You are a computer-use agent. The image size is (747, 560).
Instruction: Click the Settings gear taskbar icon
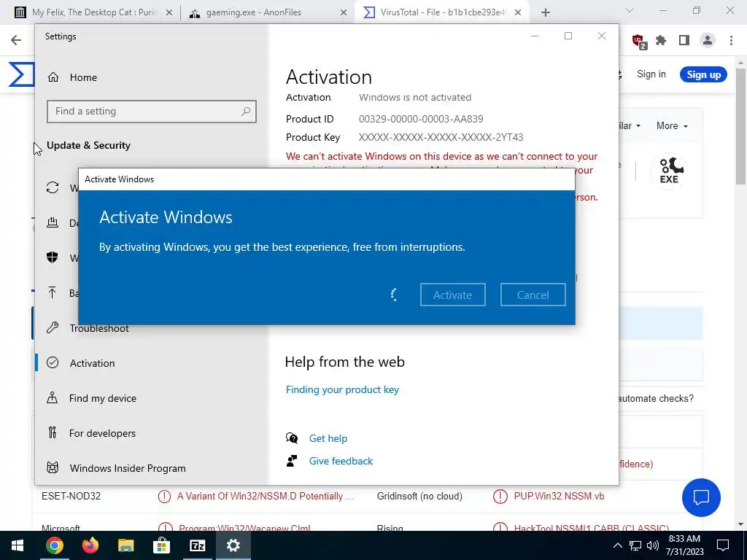pos(233,545)
